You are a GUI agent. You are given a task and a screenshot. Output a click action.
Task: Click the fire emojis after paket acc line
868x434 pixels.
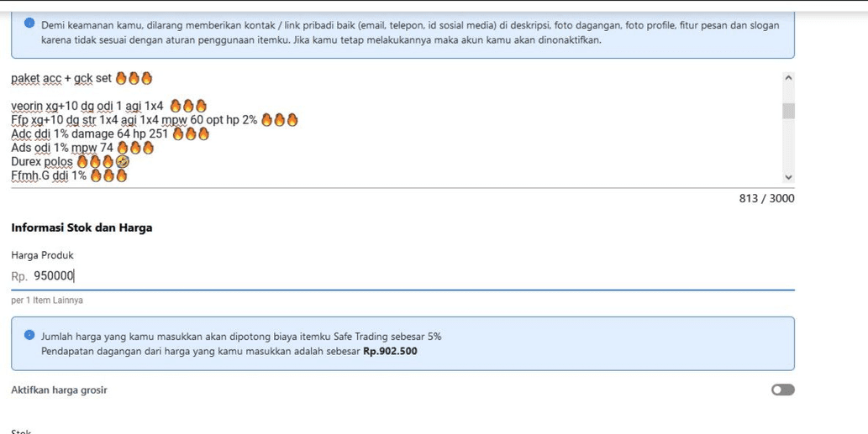134,79
